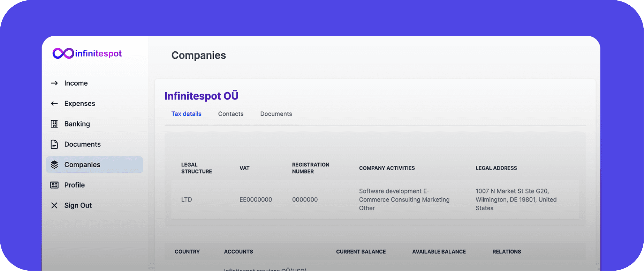This screenshot has height=271, width=644.
Task: Click the AVAILABLE BALANCE column header
Action: pos(439,251)
